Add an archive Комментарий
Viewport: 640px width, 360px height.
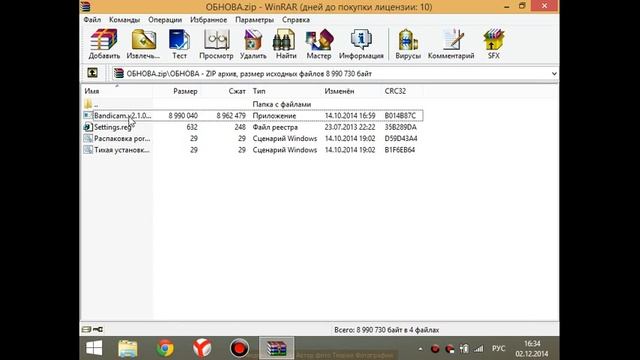pos(451,44)
